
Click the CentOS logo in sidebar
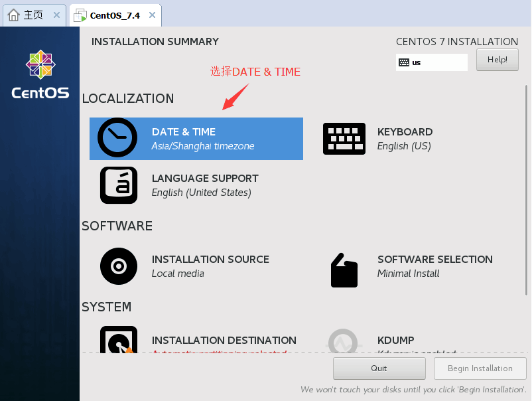pyautogui.click(x=40, y=74)
